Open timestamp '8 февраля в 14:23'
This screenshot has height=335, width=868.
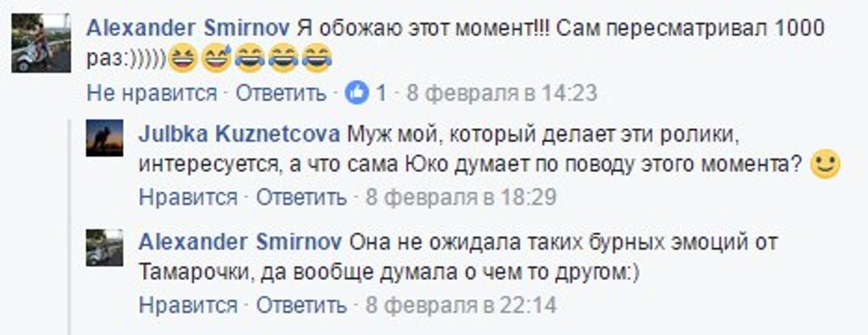pos(501,93)
